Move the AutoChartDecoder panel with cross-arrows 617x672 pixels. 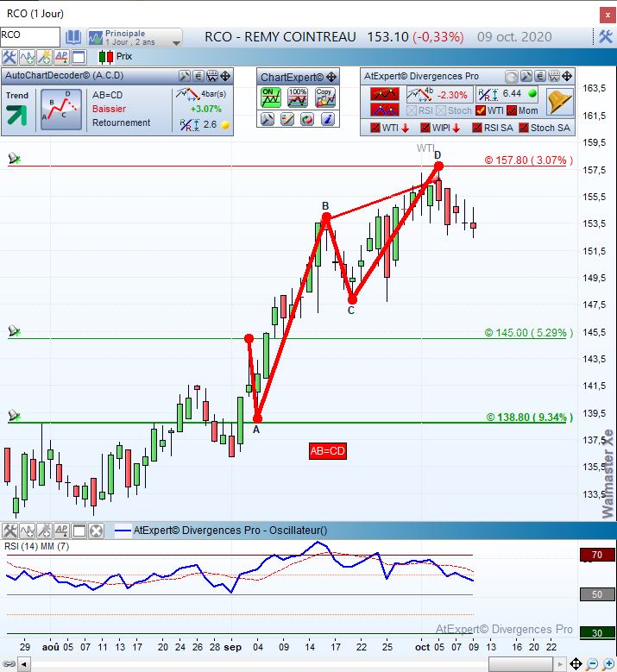click(x=225, y=76)
